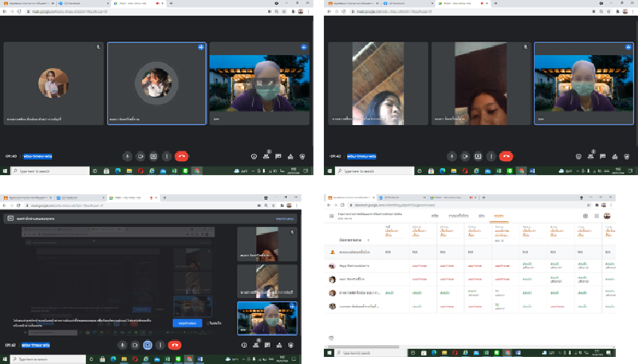Open the Google apps grid in Classroom

point(597,215)
